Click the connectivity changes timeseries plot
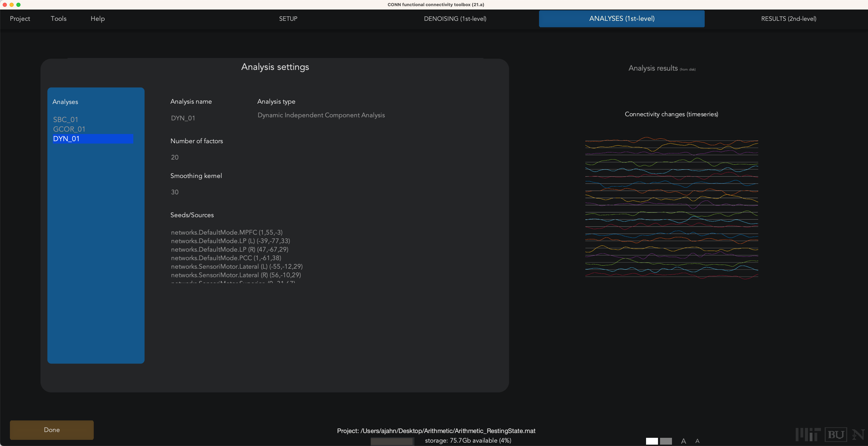The height and width of the screenshot is (446, 868). [672, 208]
